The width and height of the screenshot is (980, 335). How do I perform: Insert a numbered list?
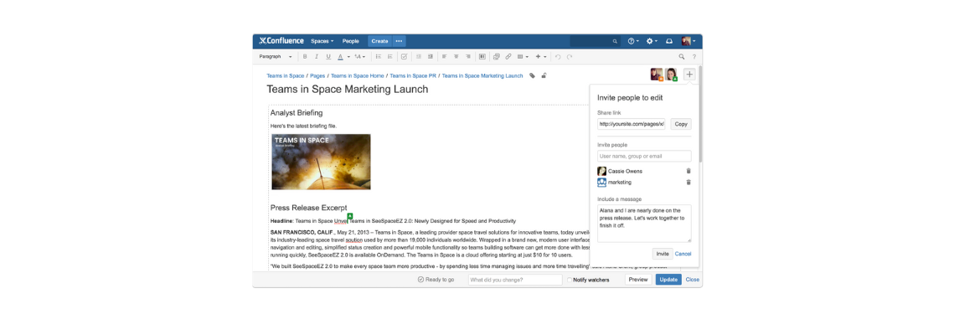tap(390, 56)
